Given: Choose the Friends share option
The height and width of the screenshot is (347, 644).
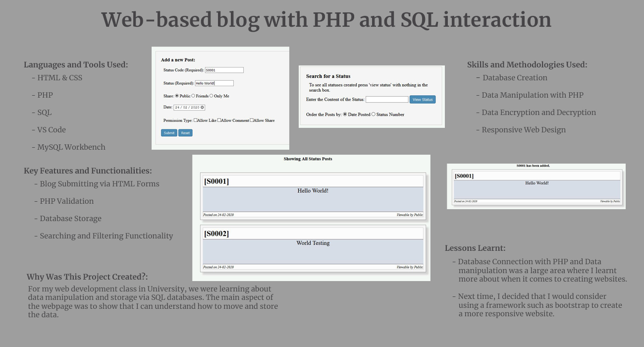Looking at the screenshot, I should (193, 96).
